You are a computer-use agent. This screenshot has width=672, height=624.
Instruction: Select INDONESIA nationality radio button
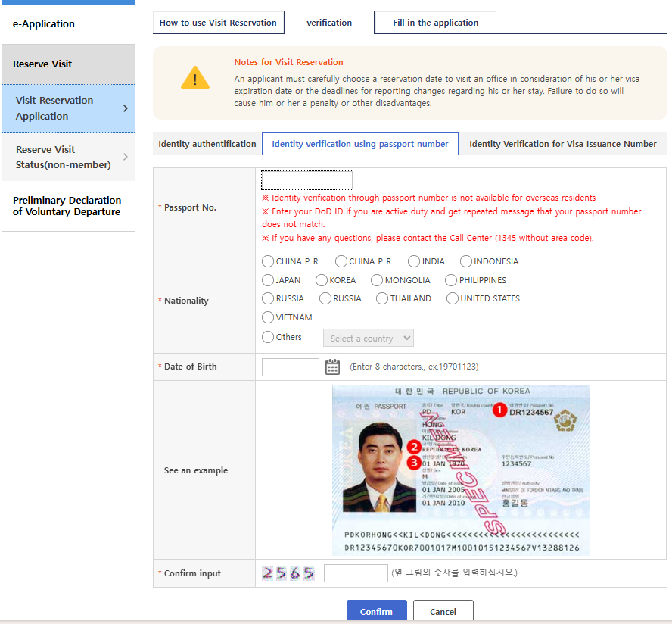[466, 261]
